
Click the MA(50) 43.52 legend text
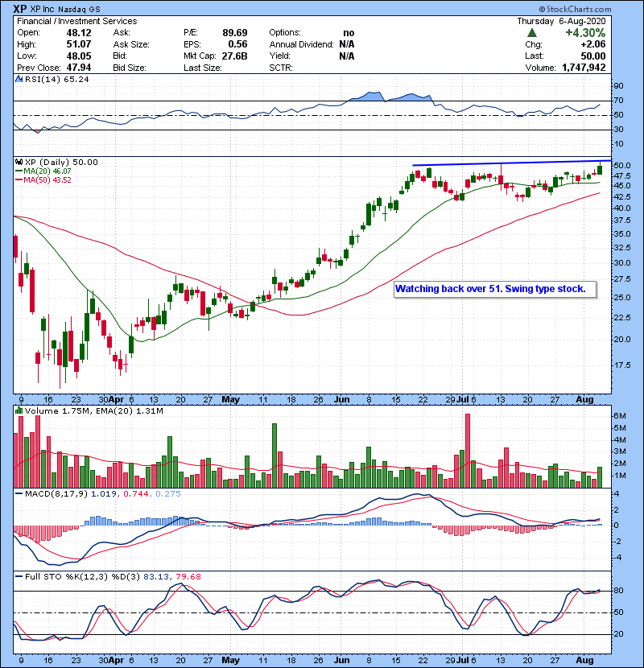click(x=47, y=180)
